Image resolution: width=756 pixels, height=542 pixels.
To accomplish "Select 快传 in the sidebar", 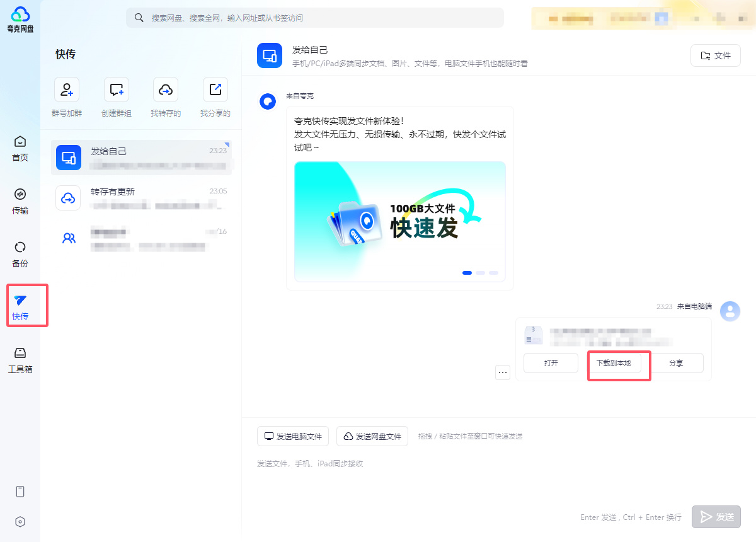I will [x=20, y=308].
